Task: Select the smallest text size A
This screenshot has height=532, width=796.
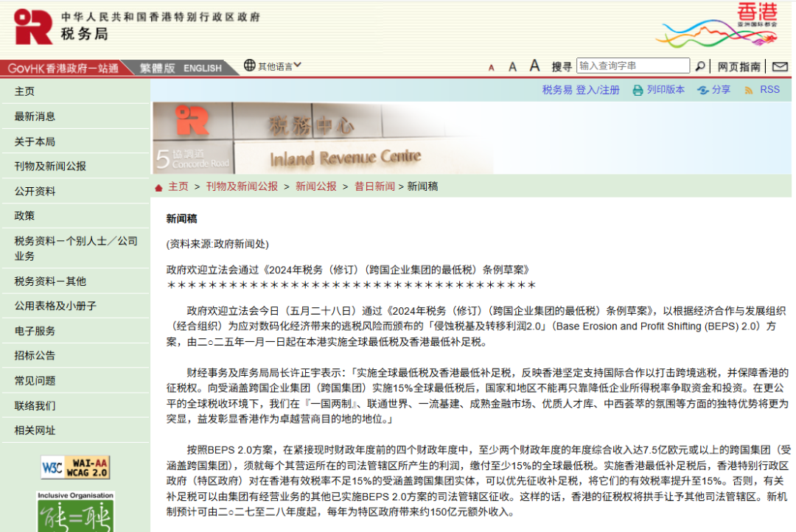Action: [491, 68]
